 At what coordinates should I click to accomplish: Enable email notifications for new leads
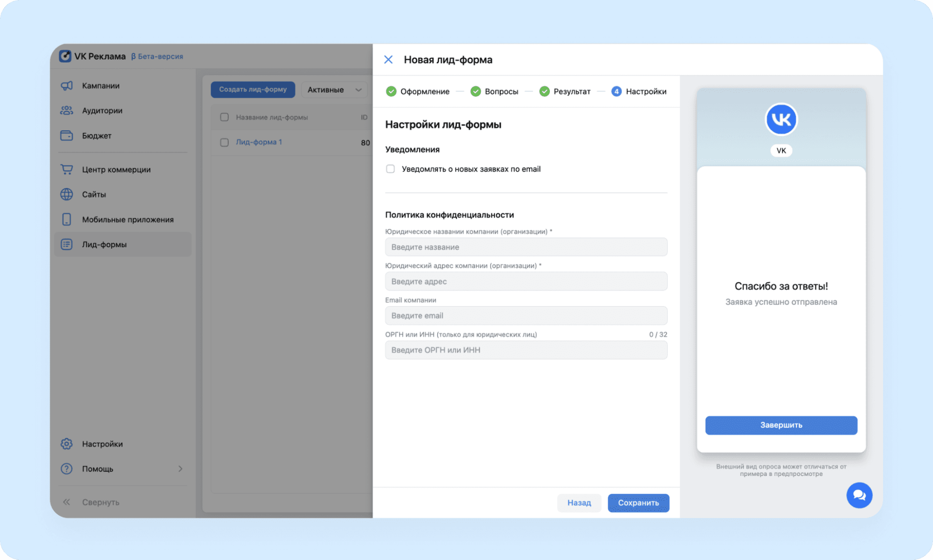tap(390, 169)
